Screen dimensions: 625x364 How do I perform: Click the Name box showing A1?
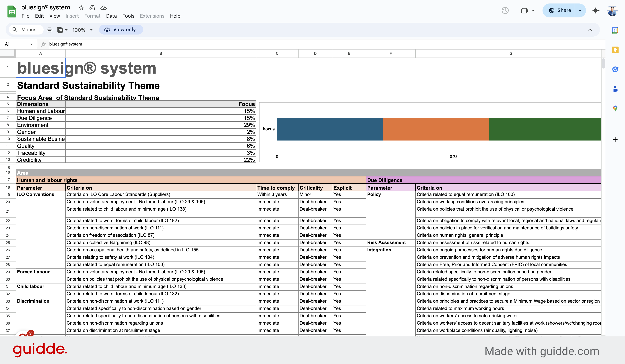coord(16,44)
